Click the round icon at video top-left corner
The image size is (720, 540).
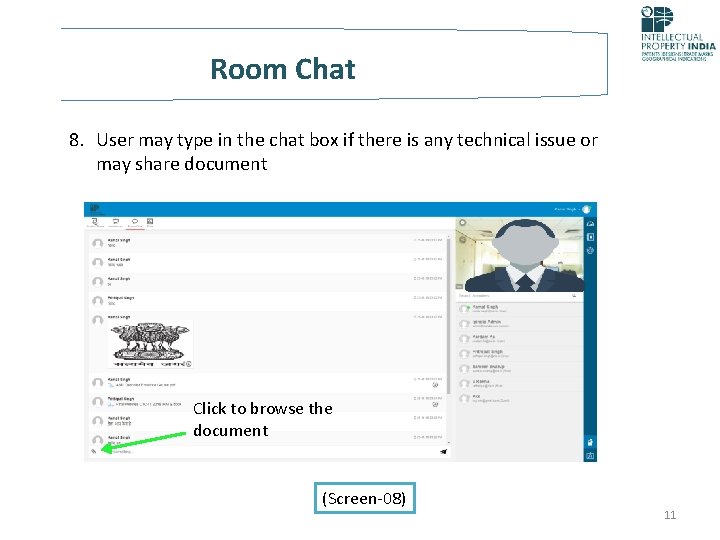click(462, 223)
